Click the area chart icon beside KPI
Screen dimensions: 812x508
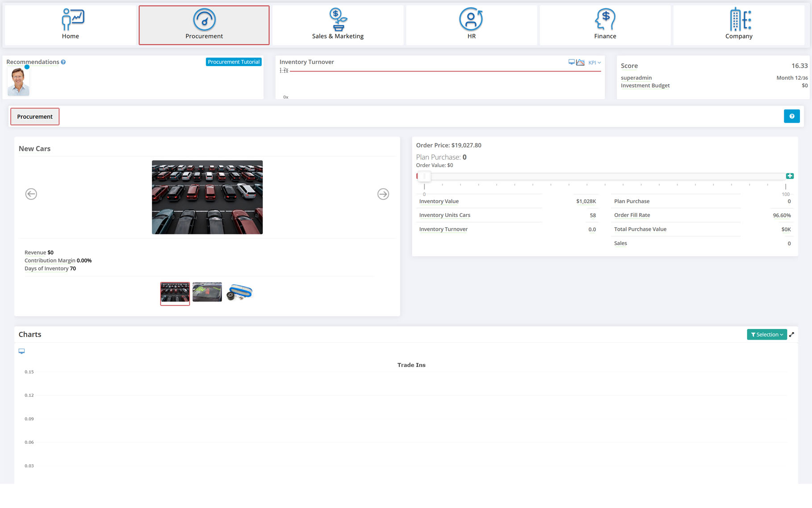click(580, 62)
